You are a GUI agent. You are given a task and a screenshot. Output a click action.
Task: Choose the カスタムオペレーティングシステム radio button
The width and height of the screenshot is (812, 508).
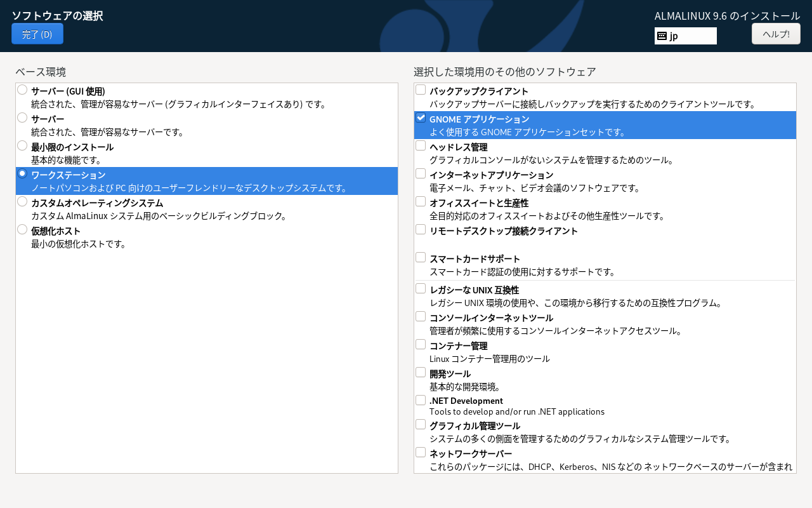tap(22, 201)
